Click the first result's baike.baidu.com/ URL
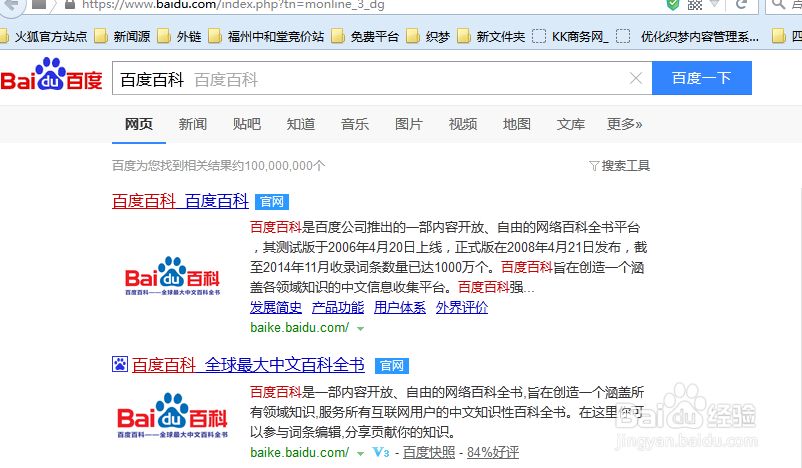Image resolution: width=802 pixels, height=468 pixels. (300, 328)
